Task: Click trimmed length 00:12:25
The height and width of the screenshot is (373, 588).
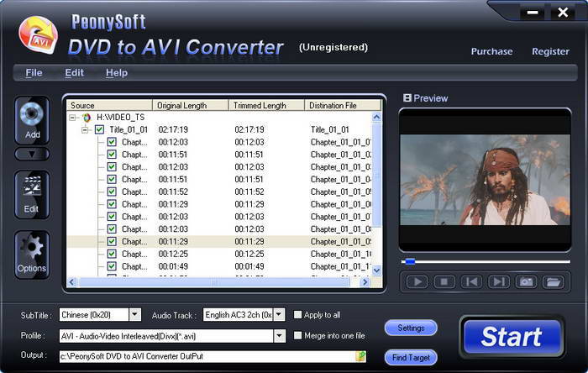Action: pos(249,254)
